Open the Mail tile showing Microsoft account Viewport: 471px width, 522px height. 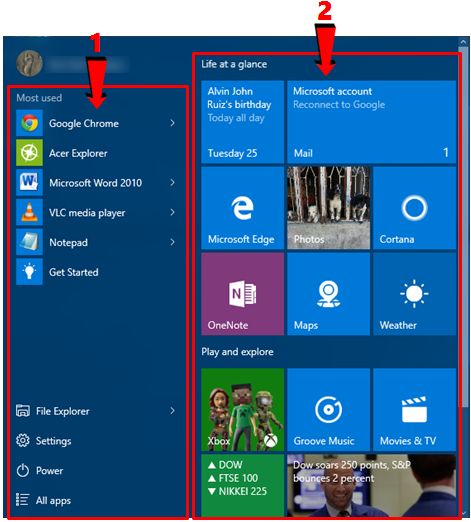click(x=371, y=122)
